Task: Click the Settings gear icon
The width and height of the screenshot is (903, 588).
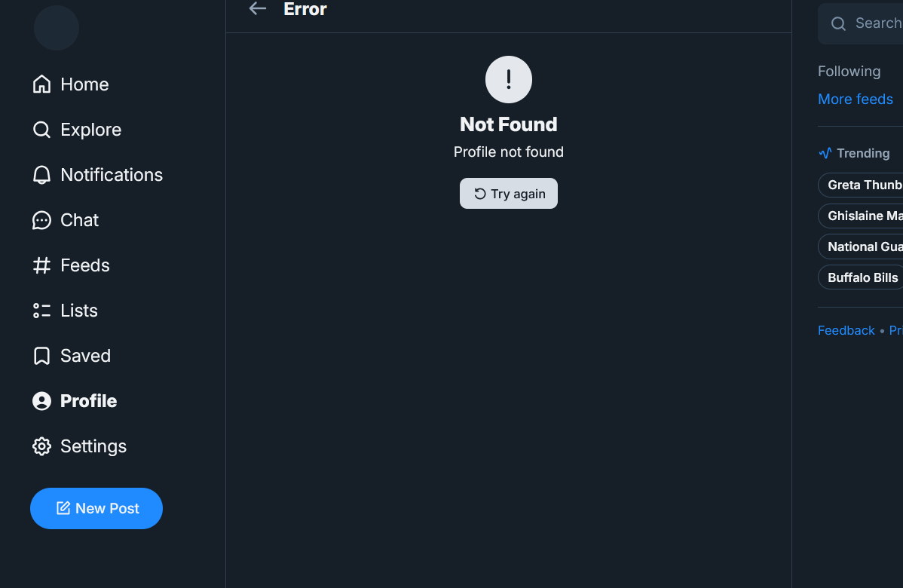Action: click(41, 446)
